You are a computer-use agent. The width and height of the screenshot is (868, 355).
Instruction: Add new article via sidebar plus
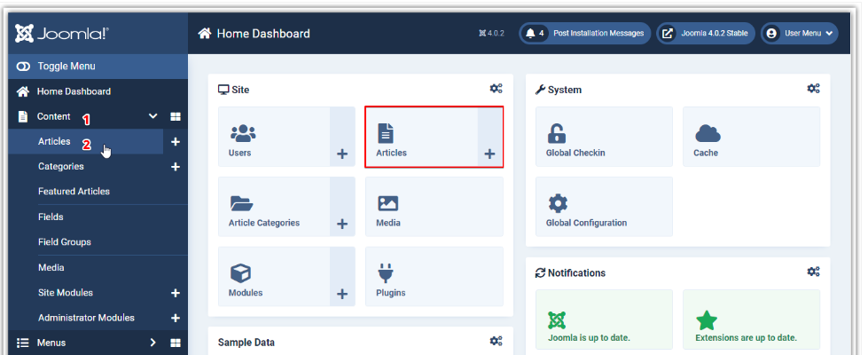[175, 142]
